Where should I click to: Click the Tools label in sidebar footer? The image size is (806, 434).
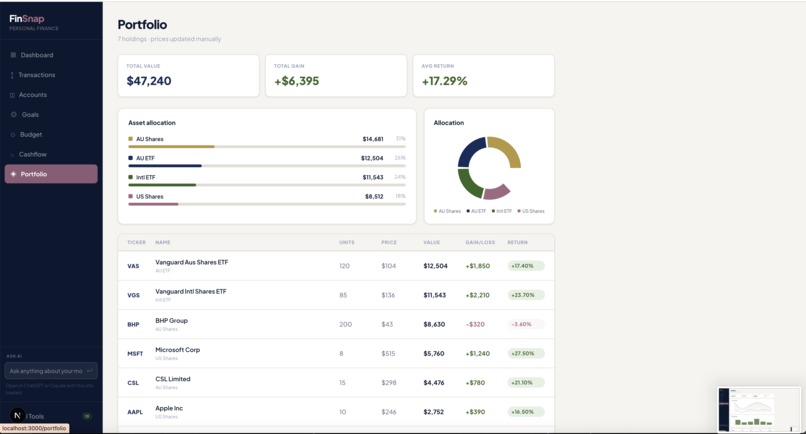(36, 417)
